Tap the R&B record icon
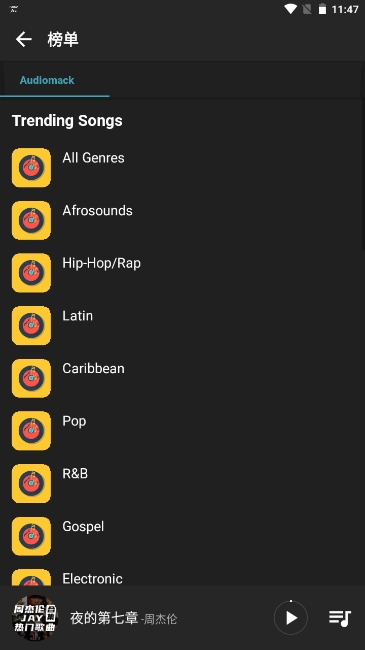This screenshot has width=365, height=650. pos(32,483)
